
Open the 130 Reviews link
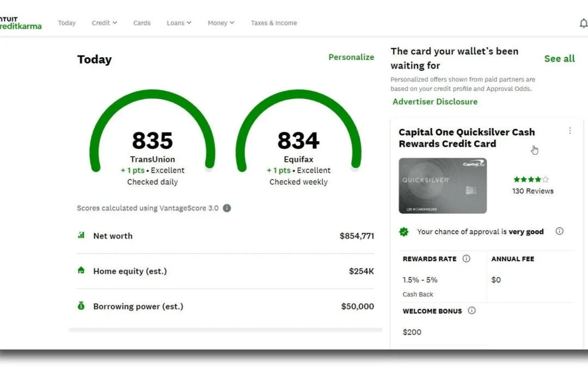click(532, 191)
